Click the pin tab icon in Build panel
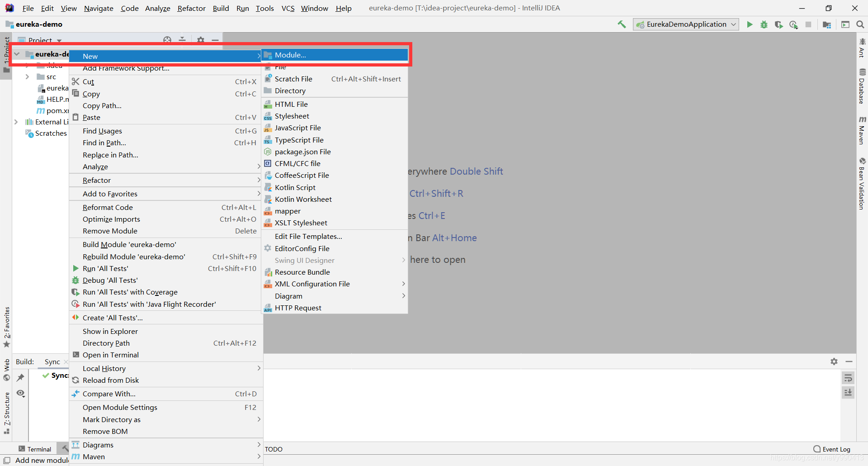 point(20,377)
